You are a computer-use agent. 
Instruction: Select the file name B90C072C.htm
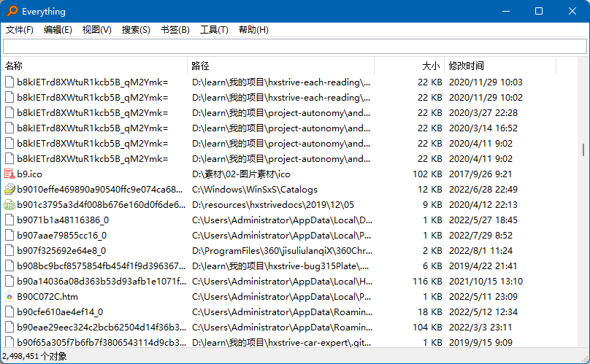(x=47, y=297)
